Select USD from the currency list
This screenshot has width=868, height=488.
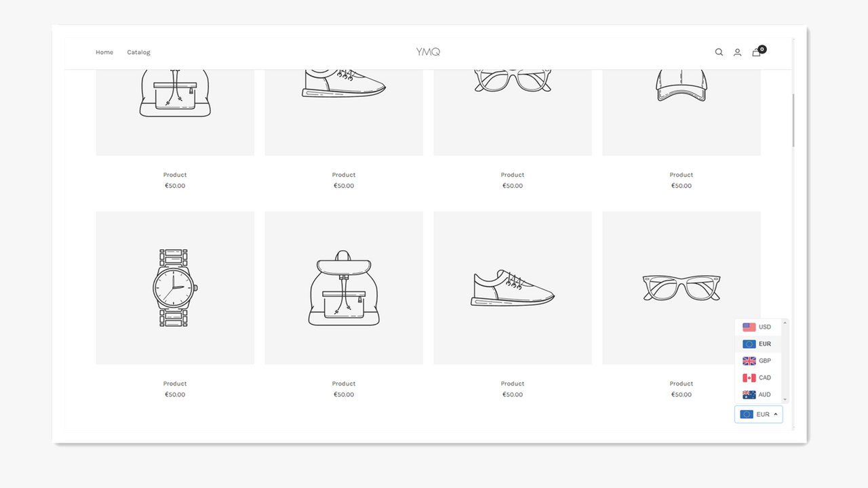point(758,327)
